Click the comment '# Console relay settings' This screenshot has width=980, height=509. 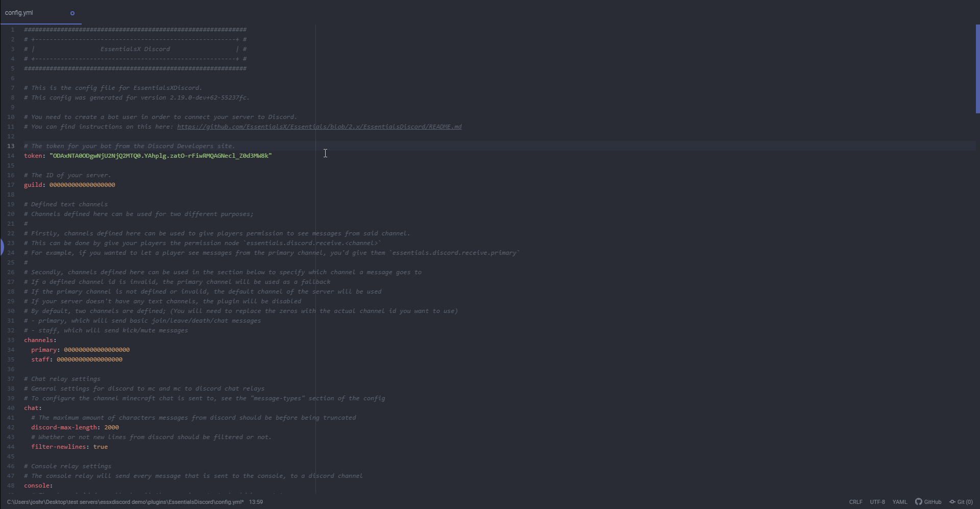pyautogui.click(x=67, y=466)
